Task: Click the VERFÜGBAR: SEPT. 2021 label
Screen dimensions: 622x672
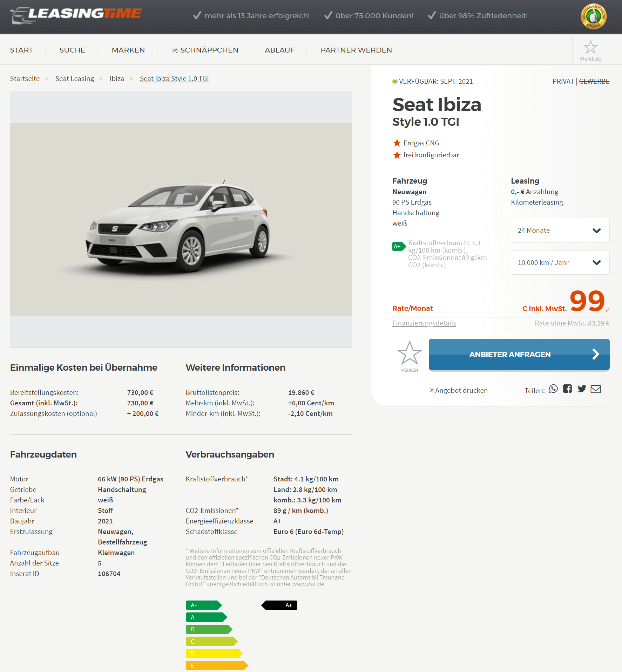Action: 436,81
